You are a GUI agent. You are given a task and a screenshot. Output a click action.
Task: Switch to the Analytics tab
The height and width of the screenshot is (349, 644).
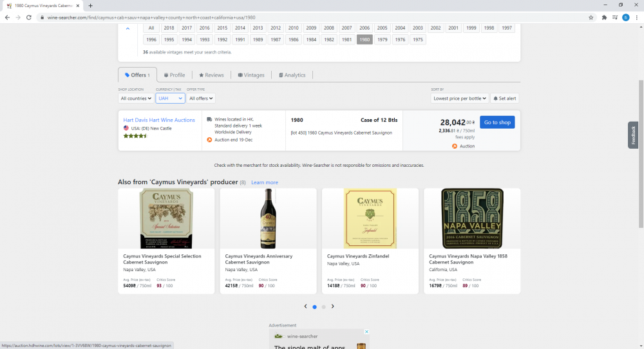pos(292,75)
